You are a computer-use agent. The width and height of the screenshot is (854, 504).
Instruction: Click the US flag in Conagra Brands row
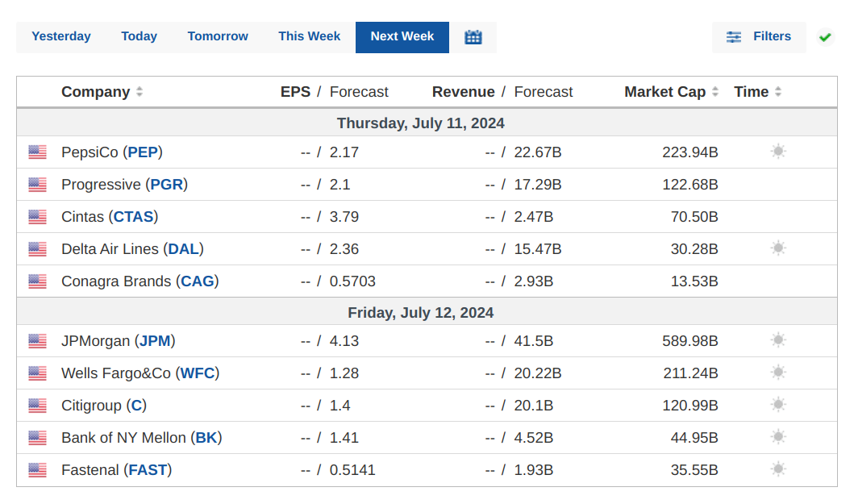[38, 281]
